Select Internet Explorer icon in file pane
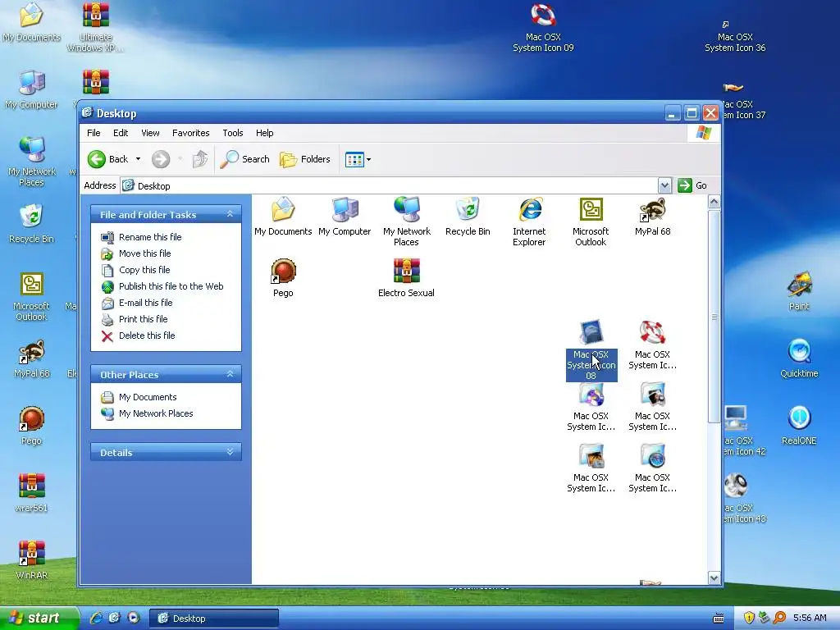 click(x=529, y=221)
